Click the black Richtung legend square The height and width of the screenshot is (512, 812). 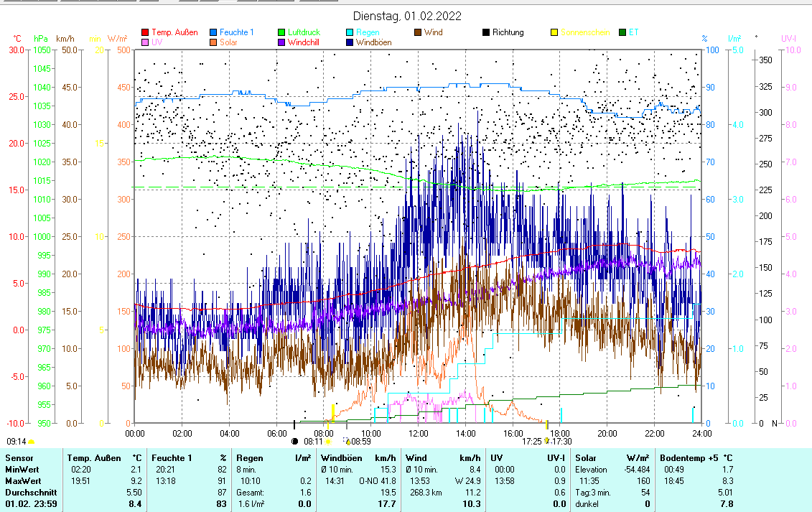(486, 32)
